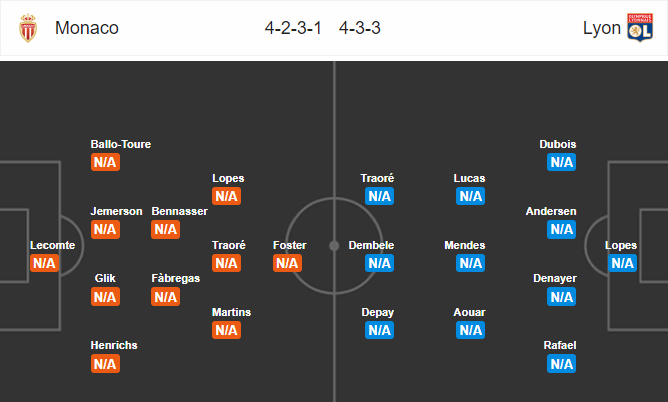Select Fàbregas' orange rating badge

click(x=166, y=297)
